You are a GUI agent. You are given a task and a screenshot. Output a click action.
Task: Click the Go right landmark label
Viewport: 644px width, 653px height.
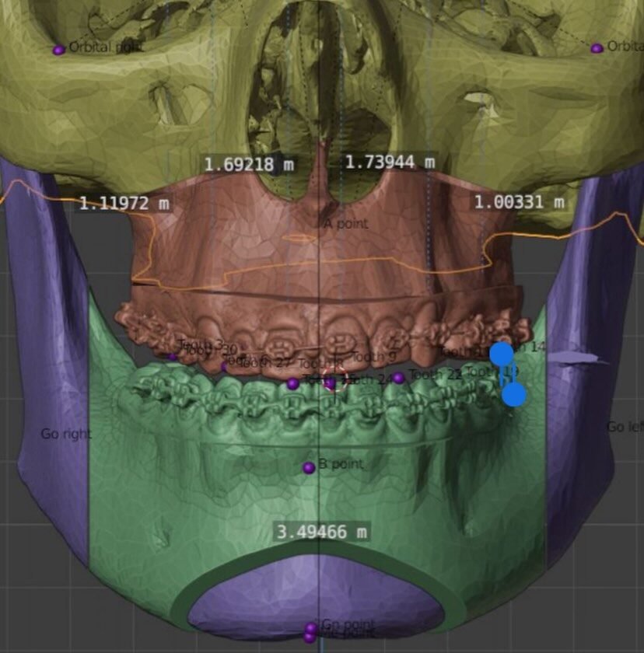point(65,434)
